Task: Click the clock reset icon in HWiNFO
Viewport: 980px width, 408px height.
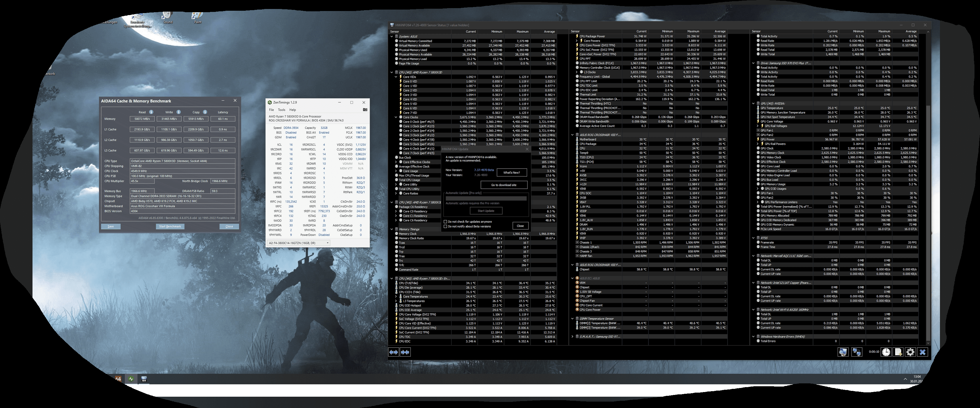Action: (x=886, y=352)
